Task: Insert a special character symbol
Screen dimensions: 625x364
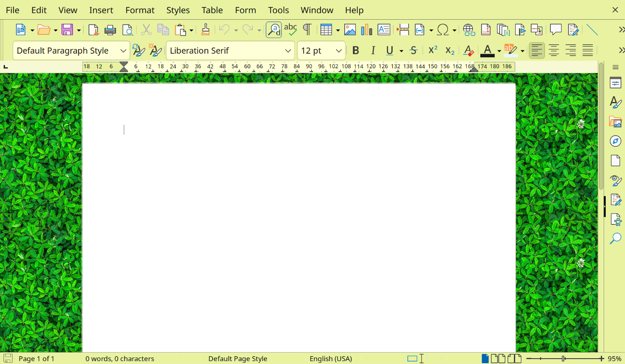Action: coord(443,29)
